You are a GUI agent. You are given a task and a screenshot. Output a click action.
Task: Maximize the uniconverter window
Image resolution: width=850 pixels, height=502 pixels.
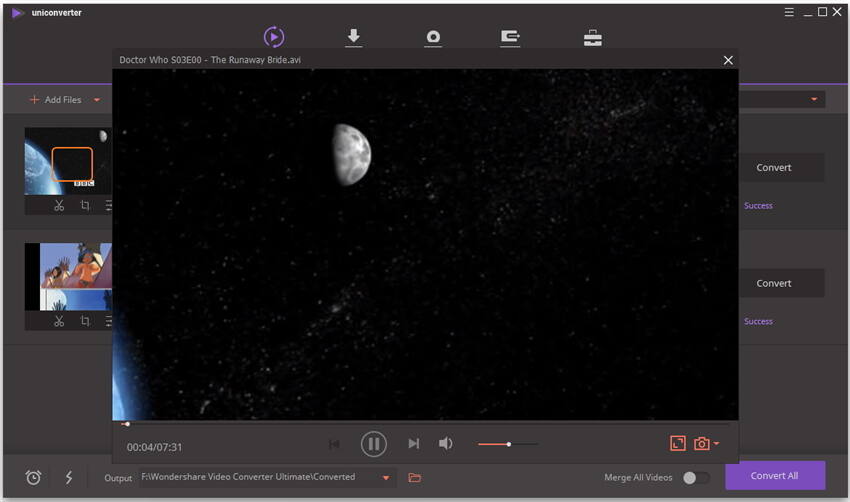click(822, 12)
